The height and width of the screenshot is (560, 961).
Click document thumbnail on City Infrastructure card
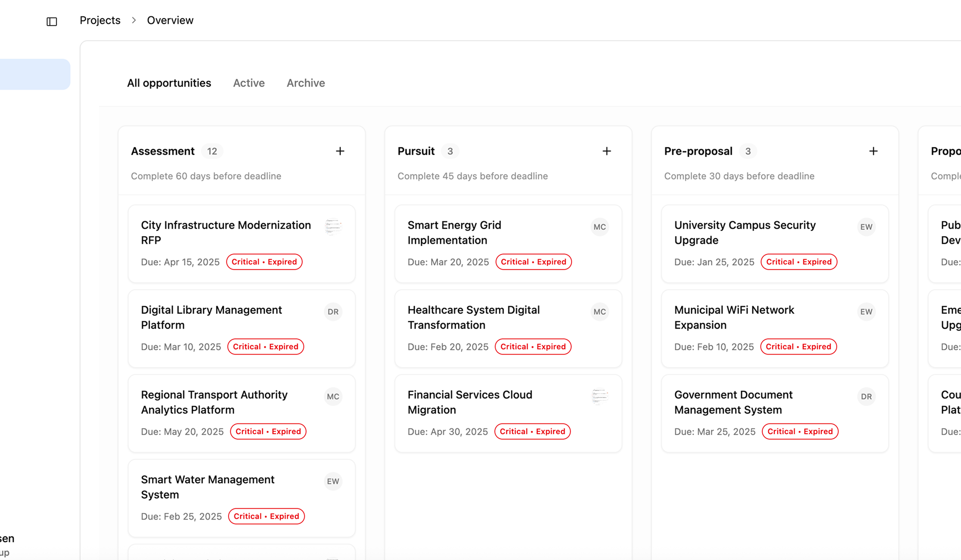click(333, 227)
